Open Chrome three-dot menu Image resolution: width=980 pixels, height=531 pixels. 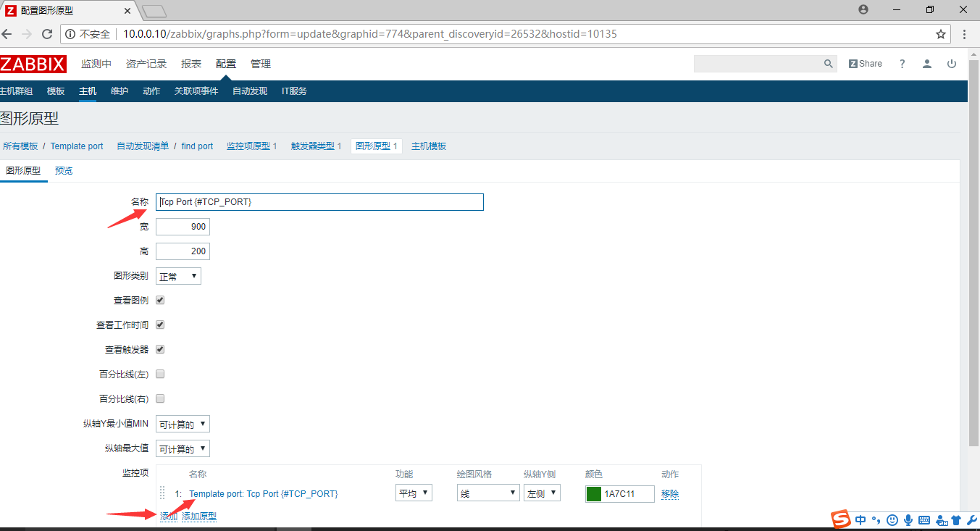[x=965, y=34]
